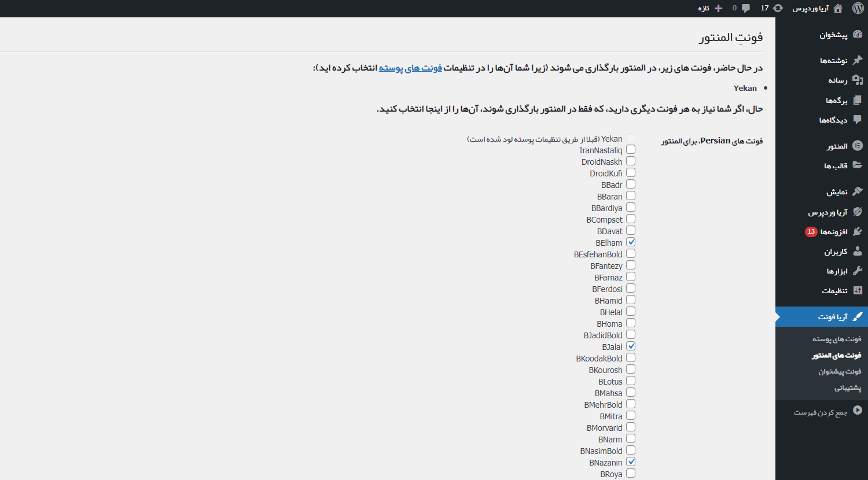Click the 13 plugin updates badge
The height and width of the screenshot is (480, 868).
(811, 232)
